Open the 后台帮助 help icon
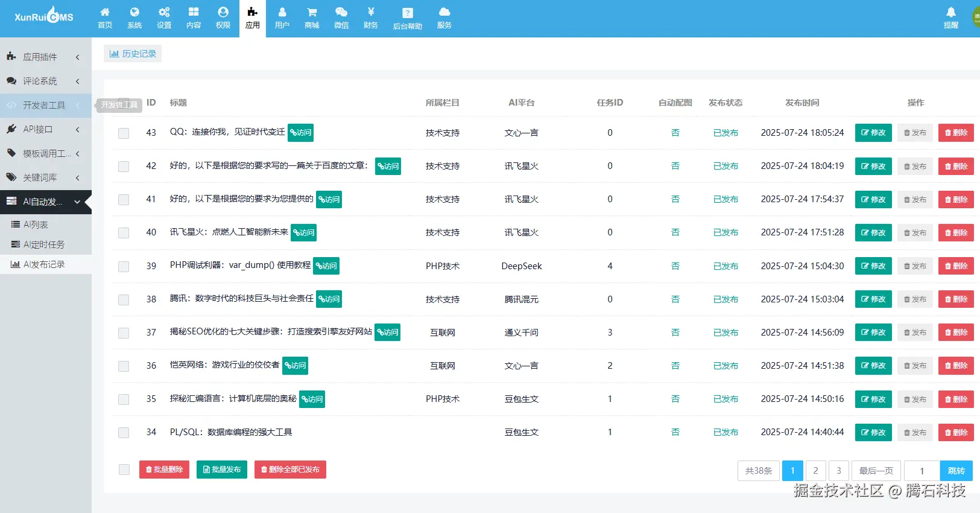980x513 pixels. click(x=408, y=18)
